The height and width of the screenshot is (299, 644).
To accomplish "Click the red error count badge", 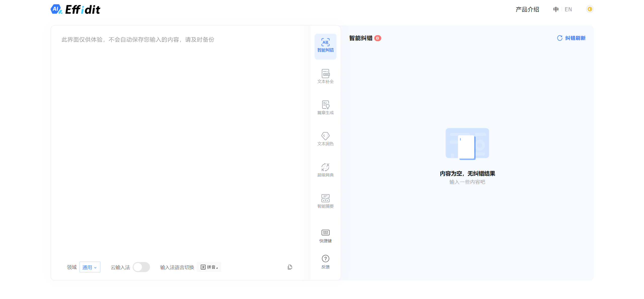I will pyautogui.click(x=377, y=38).
